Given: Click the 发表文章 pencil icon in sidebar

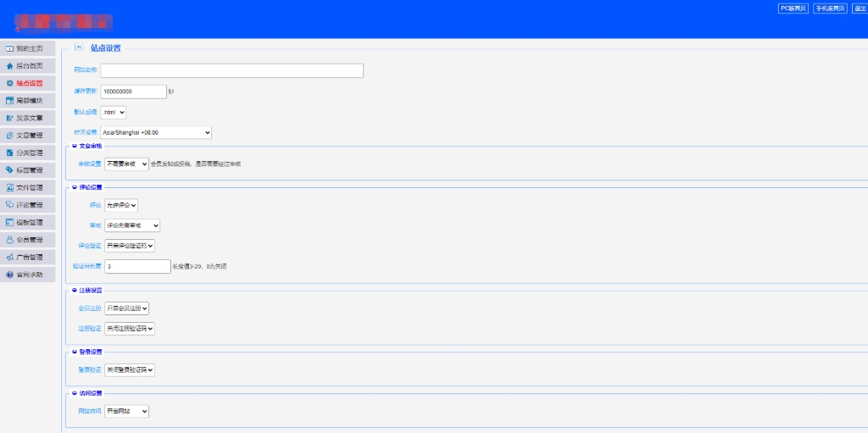Looking at the screenshot, I should (10, 118).
